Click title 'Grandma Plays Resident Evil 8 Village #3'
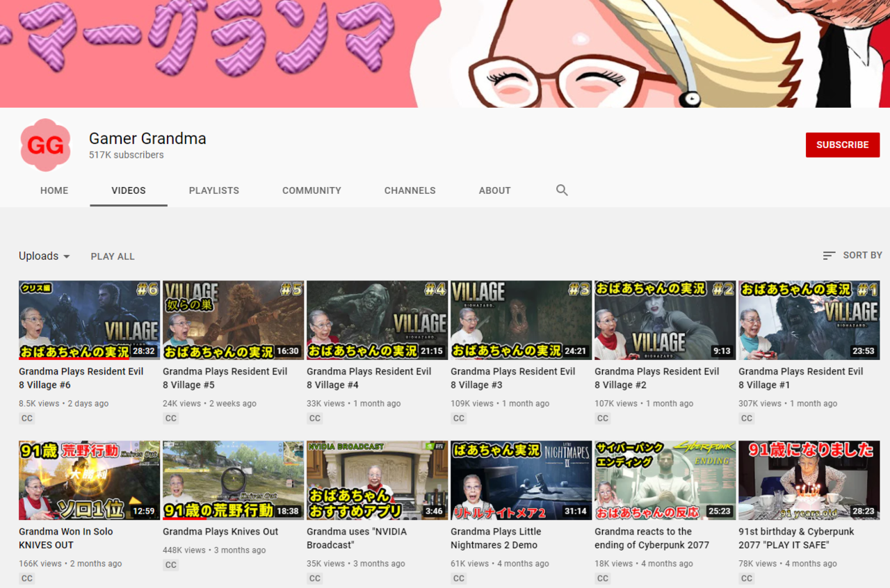The height and width of the screenshot is (588, 890). [513, 378]
